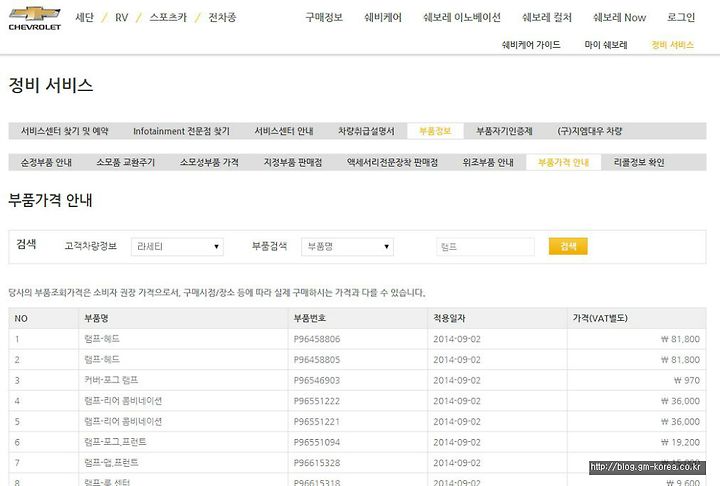720x486 pixels.
Task: Open the 세단 vehicle category
Action: pos(84,17)
